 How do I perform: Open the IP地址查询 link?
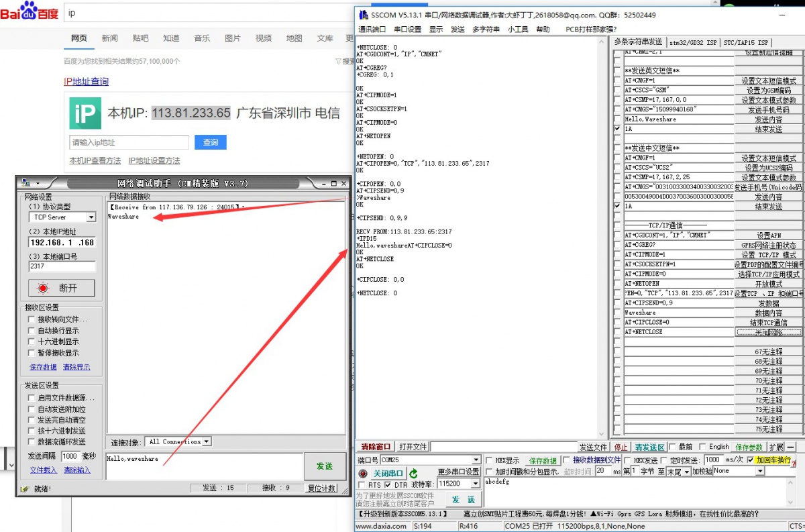(x=86, y=81)
